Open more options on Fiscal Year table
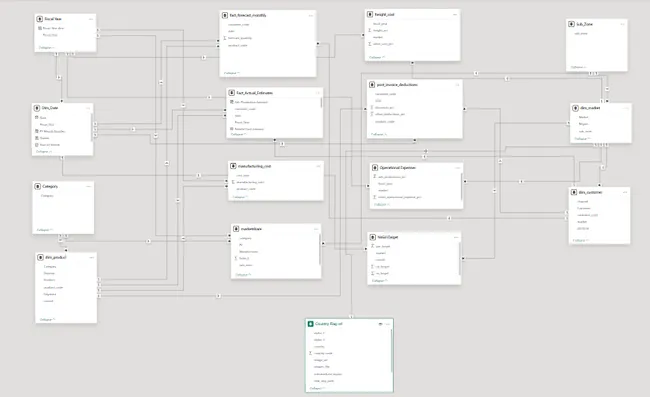The width and height of the screenshot is (650, 397). click(91, 19)
